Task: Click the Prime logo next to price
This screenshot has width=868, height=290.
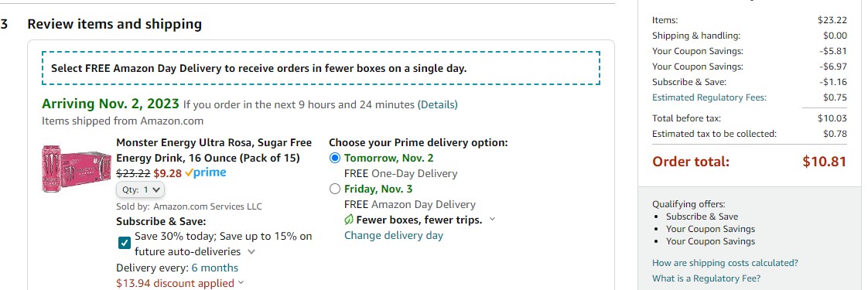Action: (x=205, y=172)
